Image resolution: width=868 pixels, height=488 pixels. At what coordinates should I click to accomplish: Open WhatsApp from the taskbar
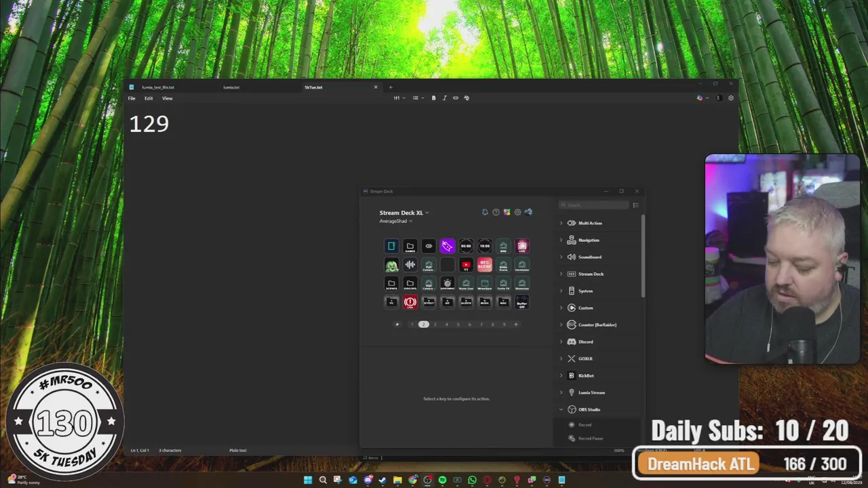(472, 480)
